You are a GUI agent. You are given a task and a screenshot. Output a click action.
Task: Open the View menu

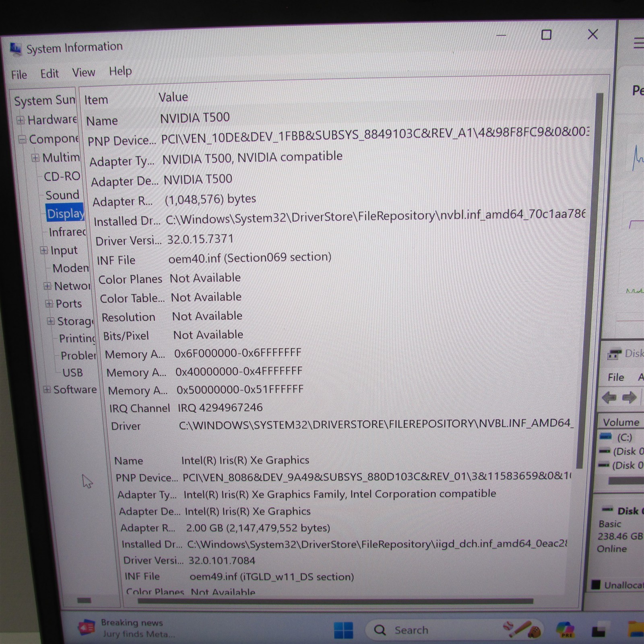tap(83, 72)
